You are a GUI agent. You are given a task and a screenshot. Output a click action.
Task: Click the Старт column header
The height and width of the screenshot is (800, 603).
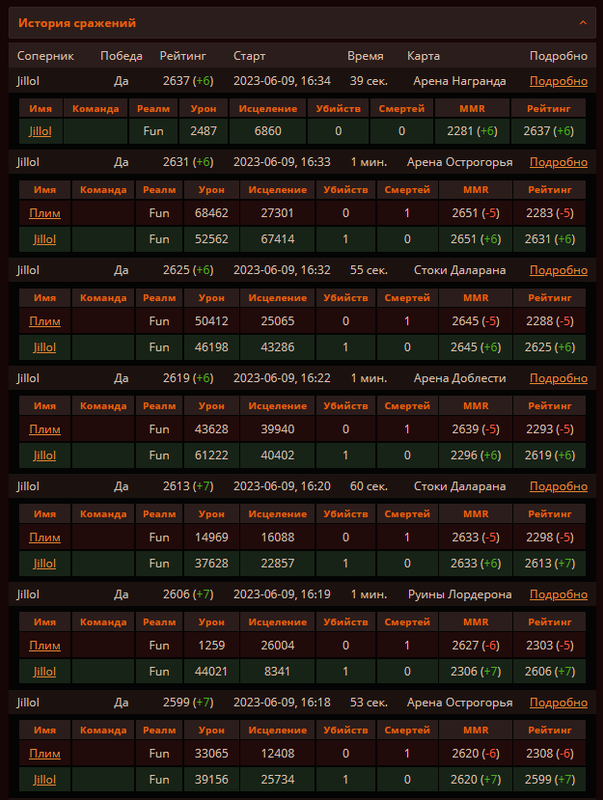click(249, 56)
